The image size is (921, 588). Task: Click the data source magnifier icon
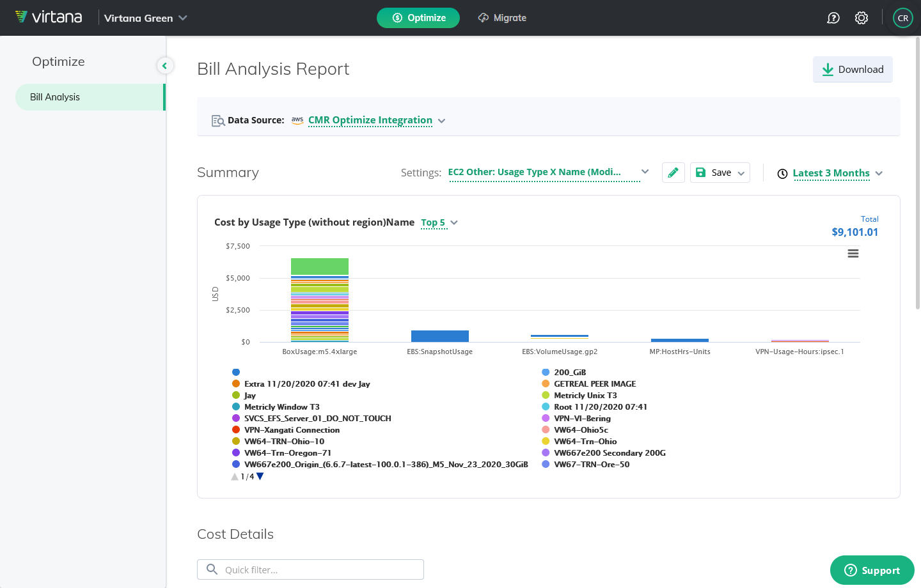[x=218, y=120]
